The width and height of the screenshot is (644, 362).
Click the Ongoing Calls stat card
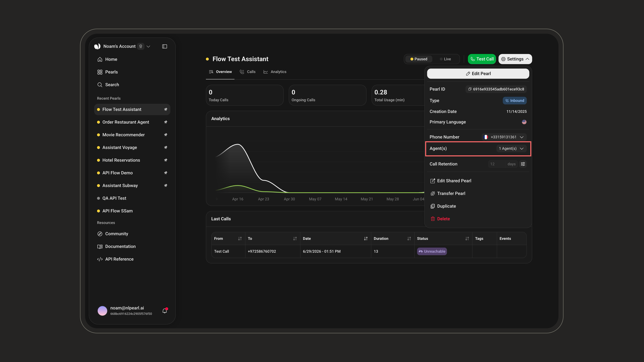point(327,95)
